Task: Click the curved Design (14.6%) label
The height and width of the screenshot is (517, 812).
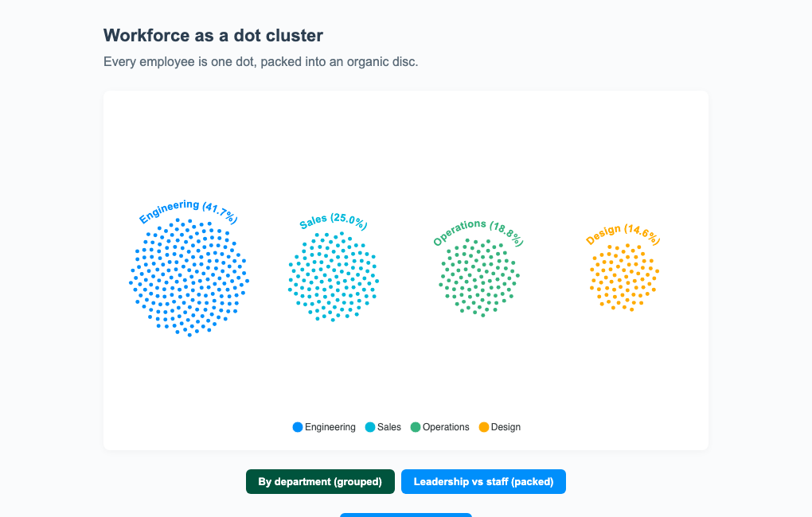Action: point(623,234)
